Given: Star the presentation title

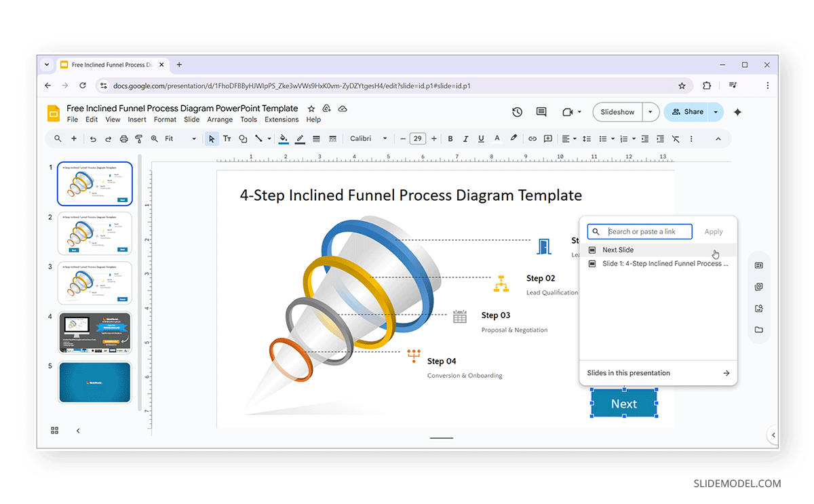Looking at the screenshot, I should click(311, 109).
